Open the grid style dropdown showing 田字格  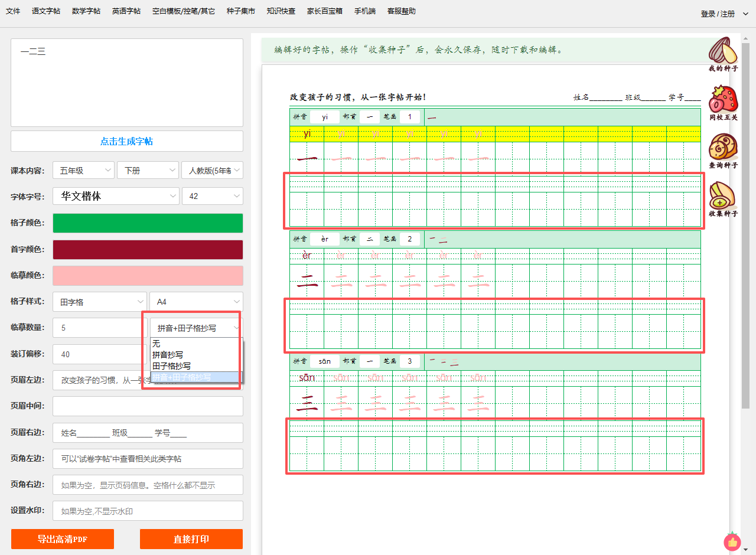tap(99, 302)
